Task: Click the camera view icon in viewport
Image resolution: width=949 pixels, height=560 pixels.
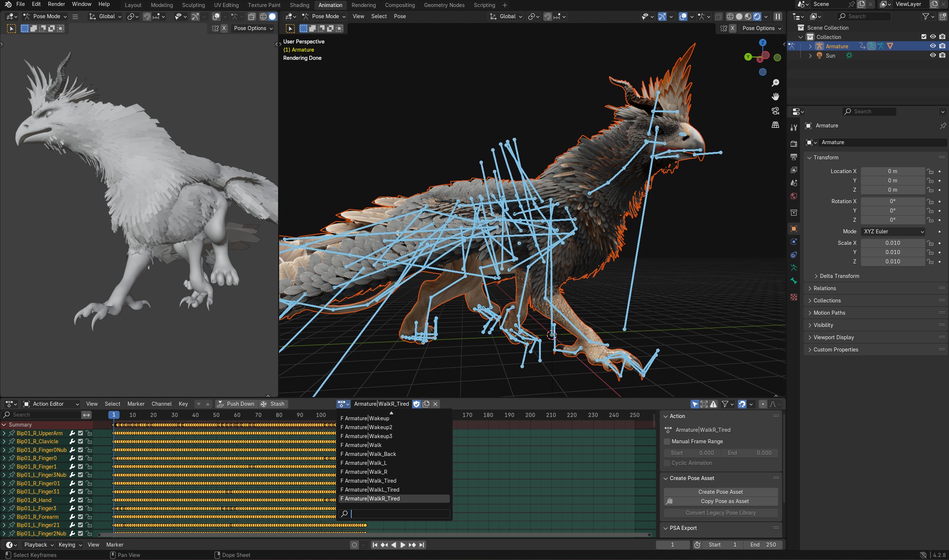Action: tap(775, 111)
